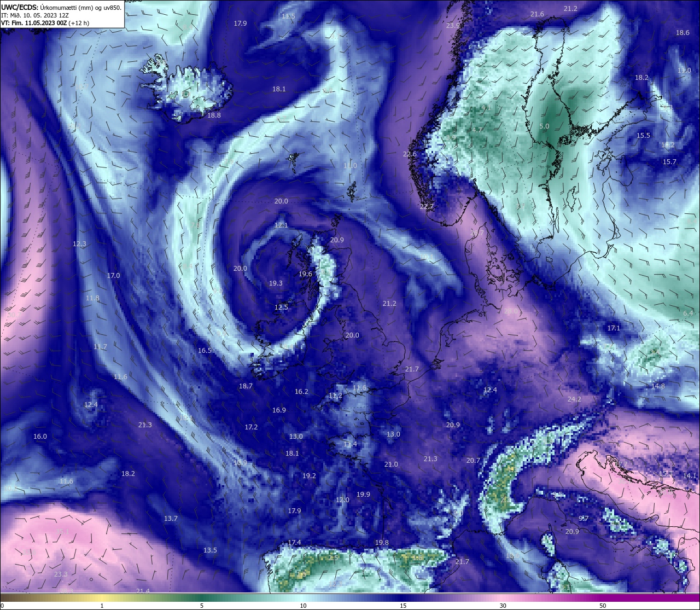Click the map value 17.0
700x610 pixels.
point(113,275)
